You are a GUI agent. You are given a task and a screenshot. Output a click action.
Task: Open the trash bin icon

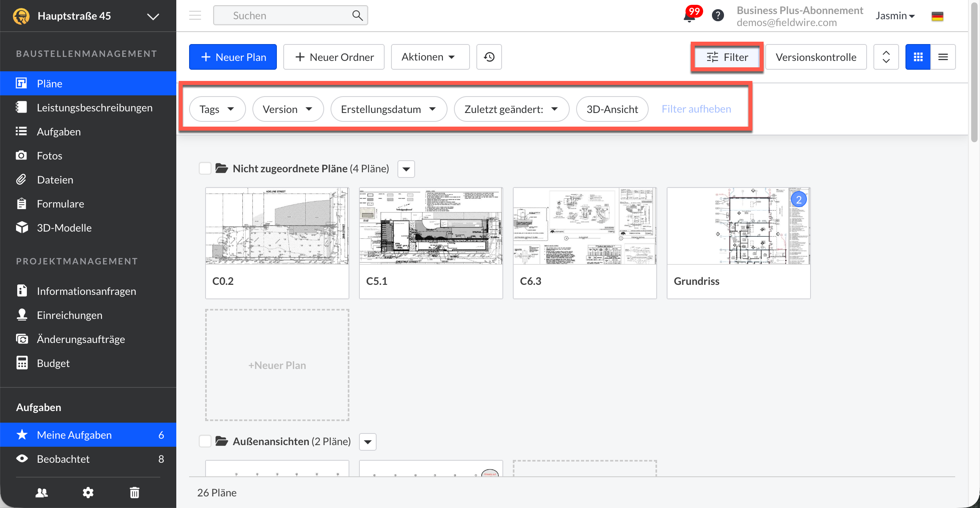tap(135, 492)
